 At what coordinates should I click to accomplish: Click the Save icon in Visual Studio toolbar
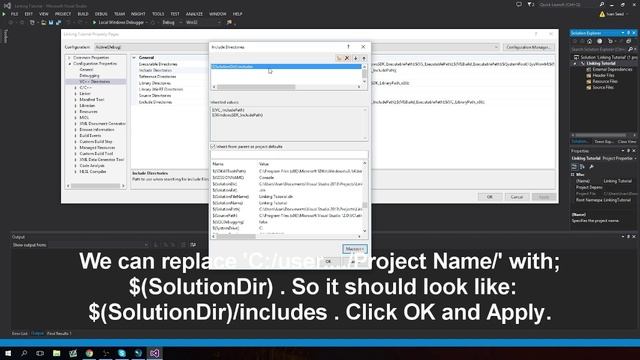tap(51, 22)
